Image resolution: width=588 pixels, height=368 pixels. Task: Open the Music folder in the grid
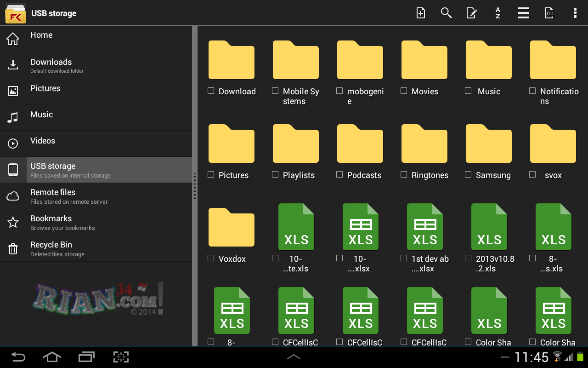pyautogui.click(x=489, y=60)
